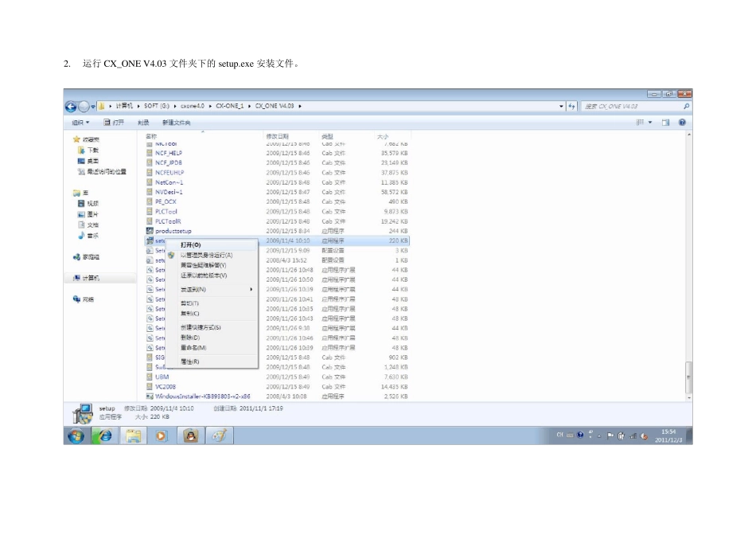Click the refresh icon beside address bar
The width and height of the screenshot is (756, 535).
pyautogui.click(x=572, y=106)
